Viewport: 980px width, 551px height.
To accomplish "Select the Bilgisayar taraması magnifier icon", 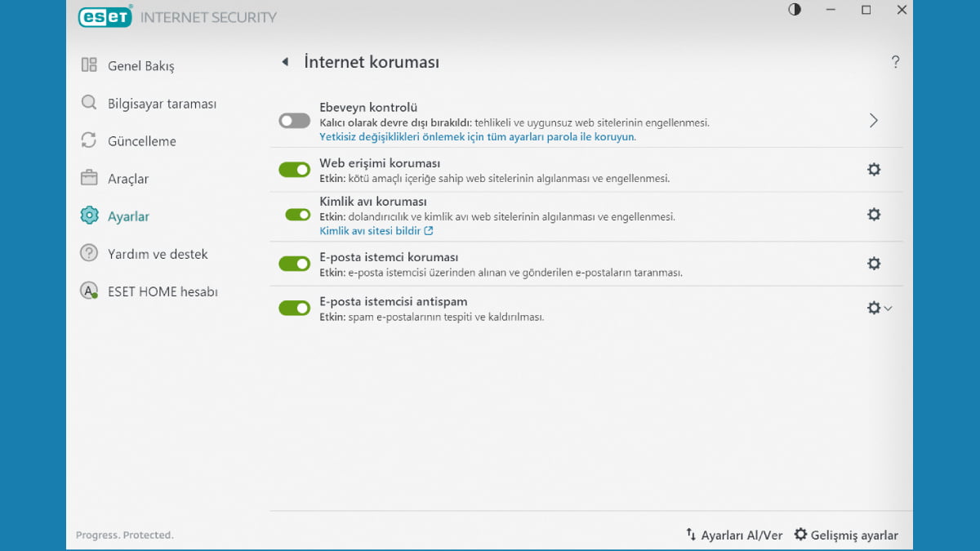I will (88, 103).
